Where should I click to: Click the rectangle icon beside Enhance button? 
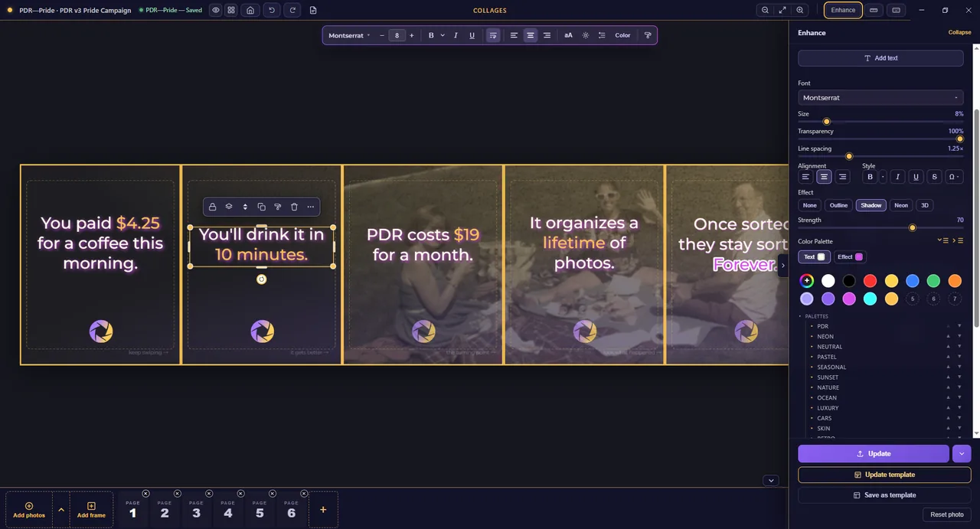874,10
